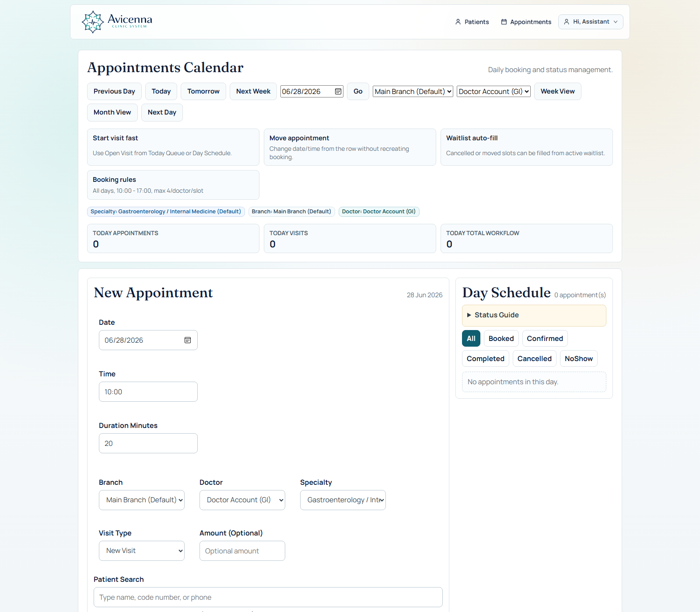This screenshot has width=700, height=612.
Task: Filter schedule by Cancelled status
Action: coord(535,359)
